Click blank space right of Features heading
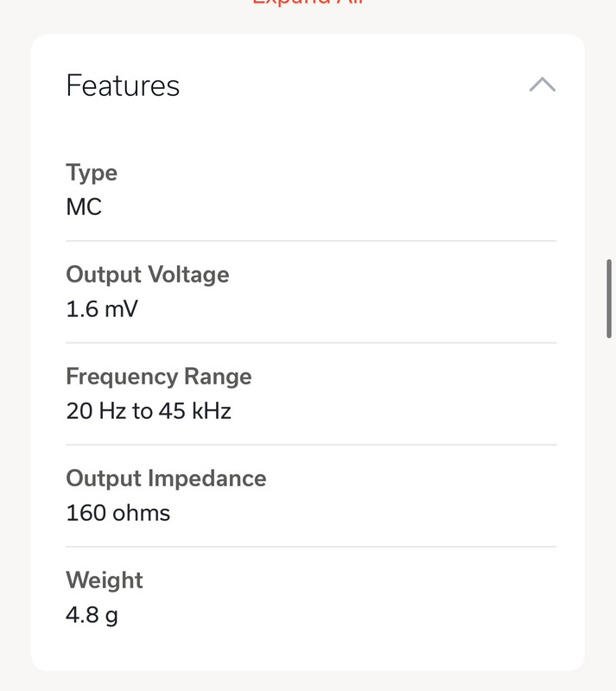Viewport: 616px width, 691px height. click(x=346, y=86)
